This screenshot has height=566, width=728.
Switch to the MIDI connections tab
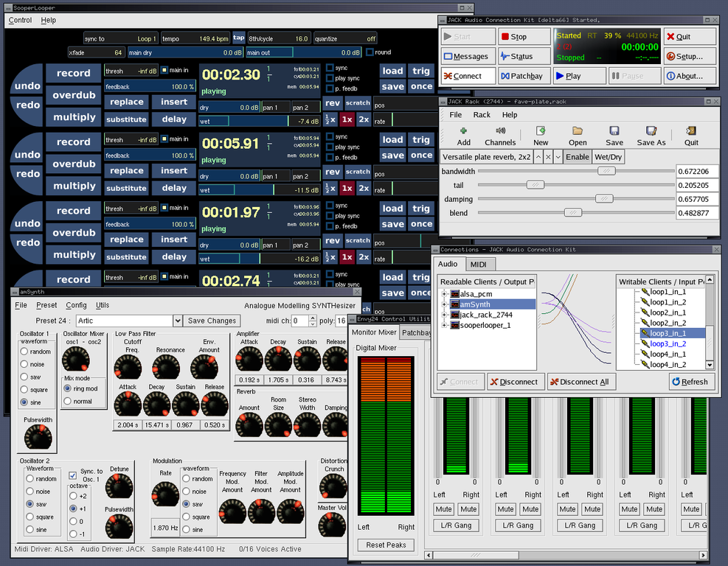coord(479,264)
